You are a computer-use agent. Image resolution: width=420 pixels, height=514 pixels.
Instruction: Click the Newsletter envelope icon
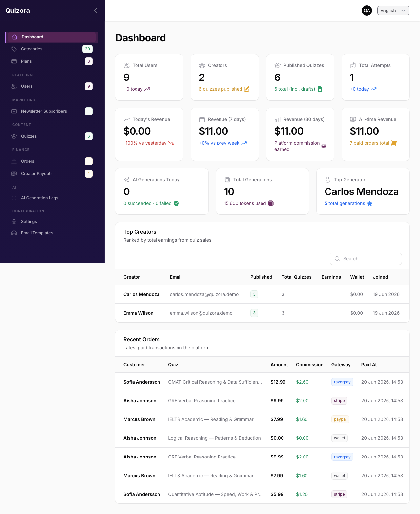pos(14,111)
